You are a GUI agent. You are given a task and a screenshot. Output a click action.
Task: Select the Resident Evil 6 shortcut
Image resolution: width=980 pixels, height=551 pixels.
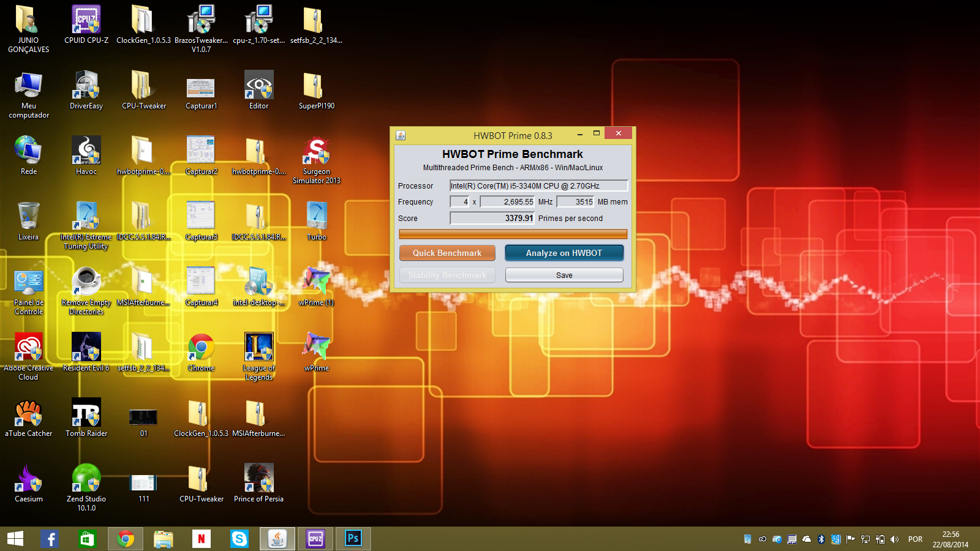point(86,352)
